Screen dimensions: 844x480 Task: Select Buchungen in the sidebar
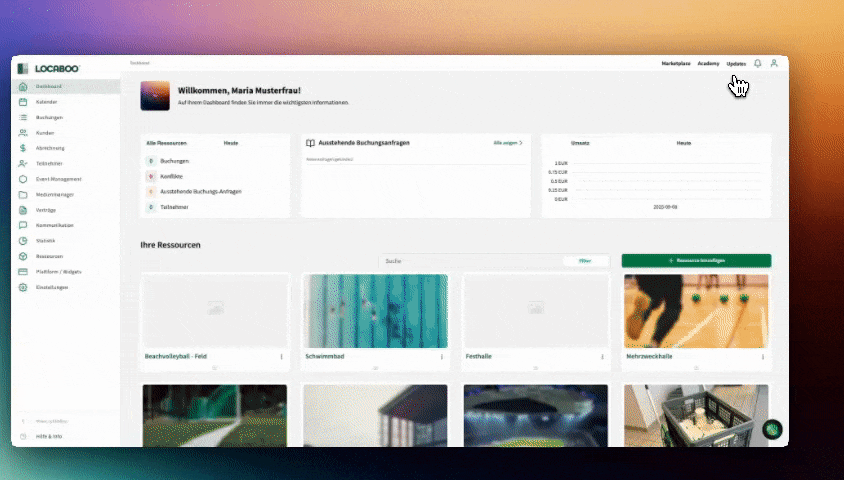(48, 117)
